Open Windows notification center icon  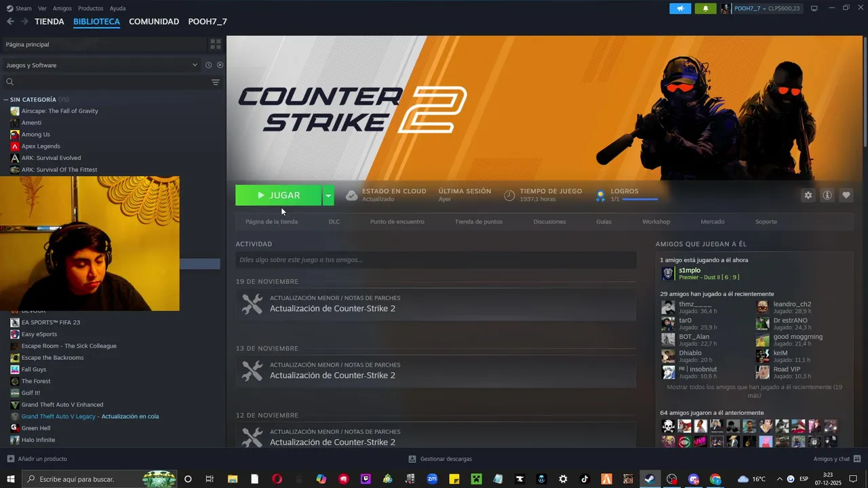tap(853, 479)
